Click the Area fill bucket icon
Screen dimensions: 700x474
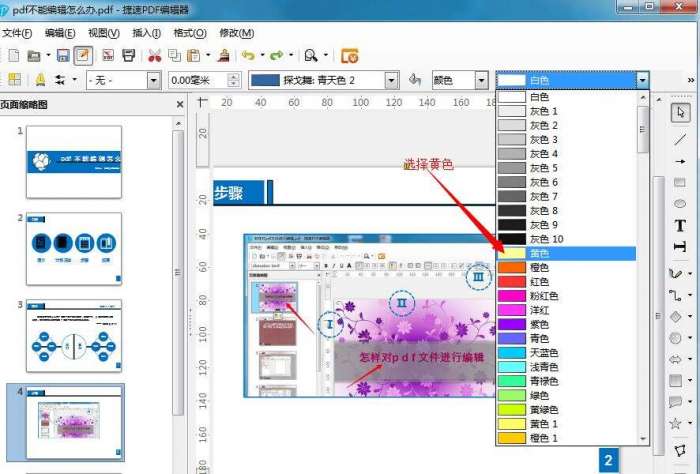pos(415,80)
